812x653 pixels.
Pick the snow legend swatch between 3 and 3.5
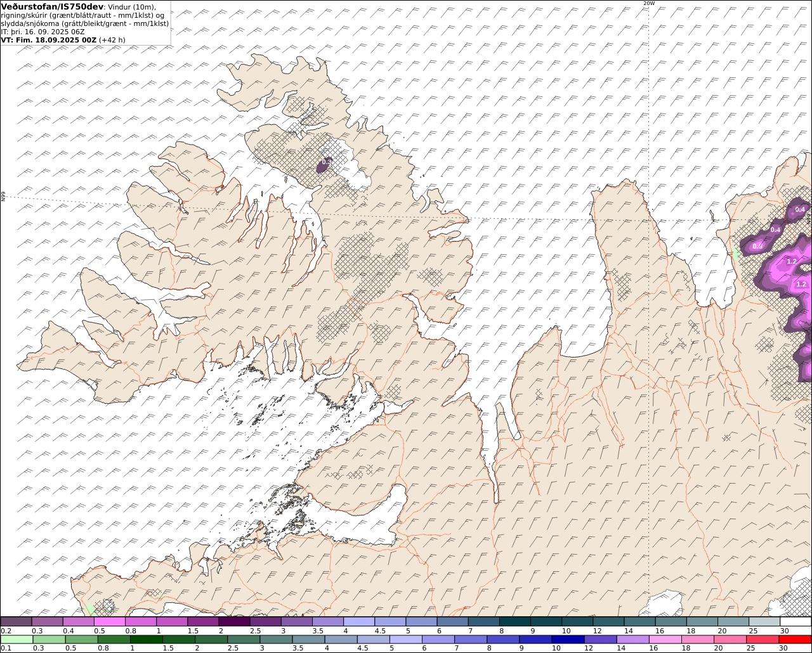coord(297,621)
